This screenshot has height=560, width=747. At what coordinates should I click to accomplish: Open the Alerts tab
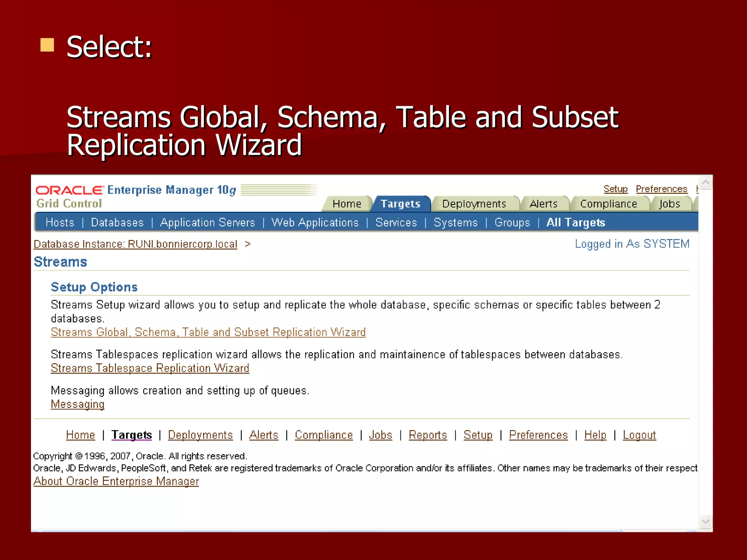(x=543, y=204)
